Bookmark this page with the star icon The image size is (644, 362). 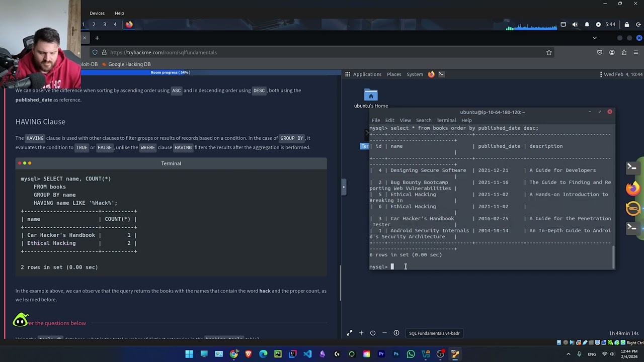[549, 52]
